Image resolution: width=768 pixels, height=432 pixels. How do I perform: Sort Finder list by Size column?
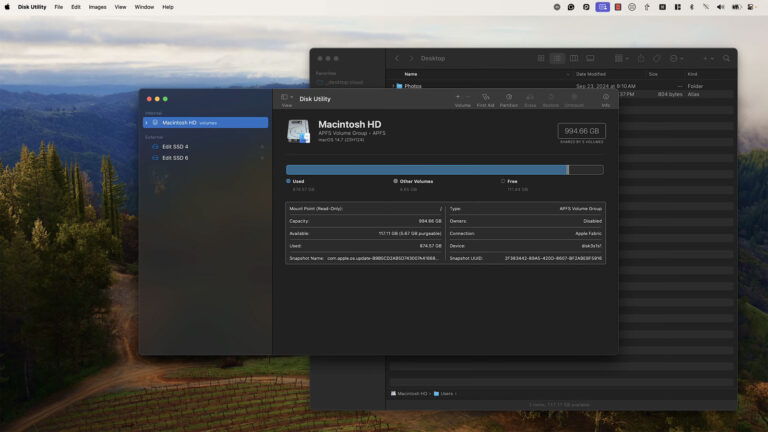pyautogui.click(x=653, y=74)
